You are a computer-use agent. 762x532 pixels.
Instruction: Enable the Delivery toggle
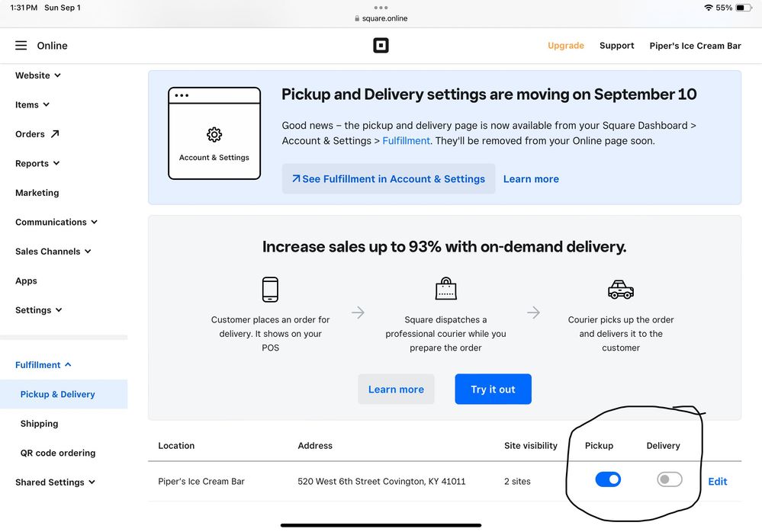click(x=669, y=479)
